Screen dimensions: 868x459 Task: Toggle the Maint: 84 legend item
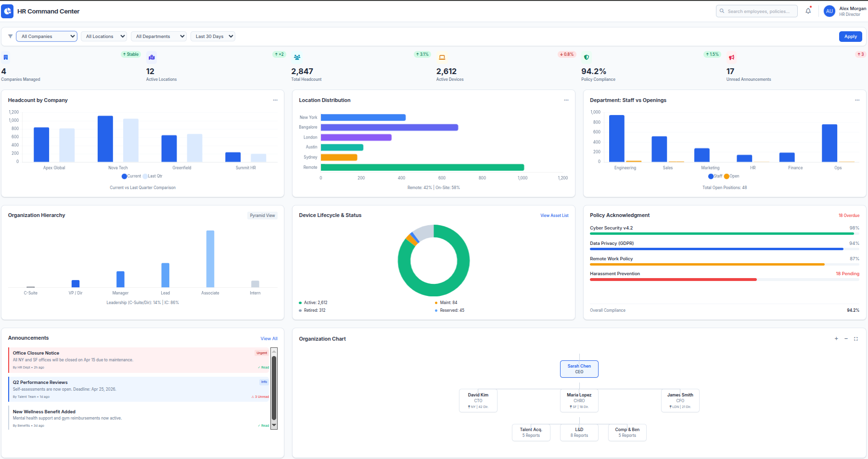[446, 303]
